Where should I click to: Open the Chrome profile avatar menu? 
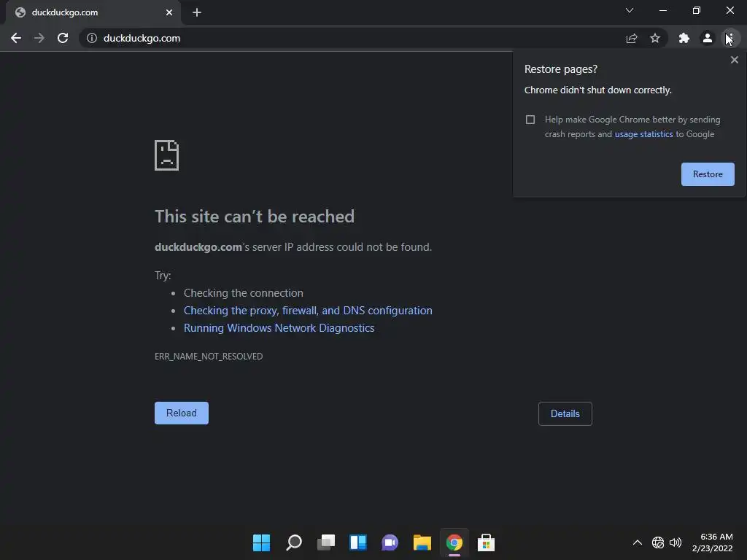[x=708, y=38]
